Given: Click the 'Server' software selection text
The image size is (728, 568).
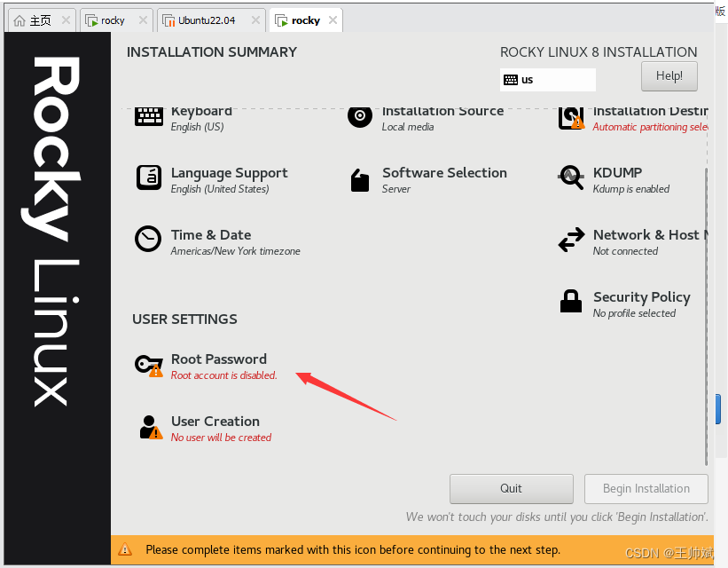Looking at the screenshot, I should tap(396, 189).
